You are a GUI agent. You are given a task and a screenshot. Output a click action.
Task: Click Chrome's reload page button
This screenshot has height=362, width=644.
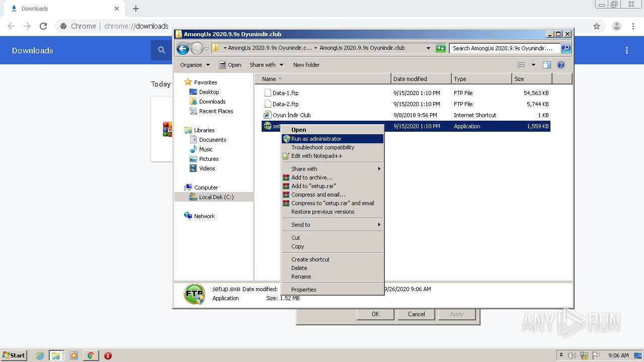[43, 26]
